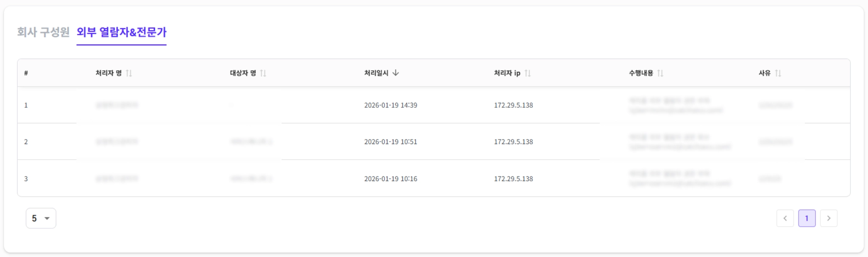Open the rows-per-page dropdown showing 5

click(x=41, y=218)
